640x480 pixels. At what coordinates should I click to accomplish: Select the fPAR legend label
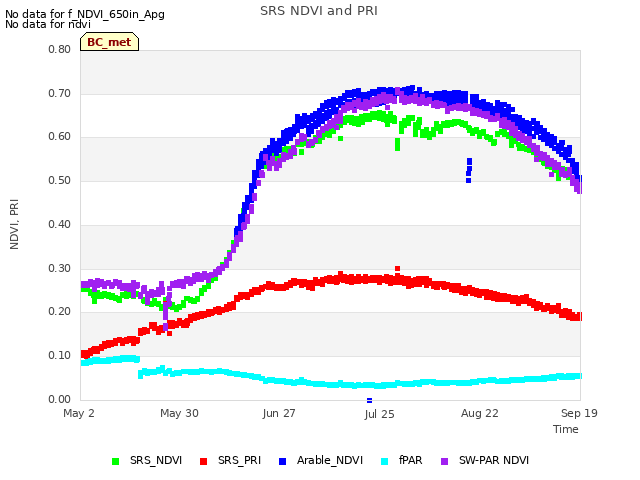click(411, 460)
